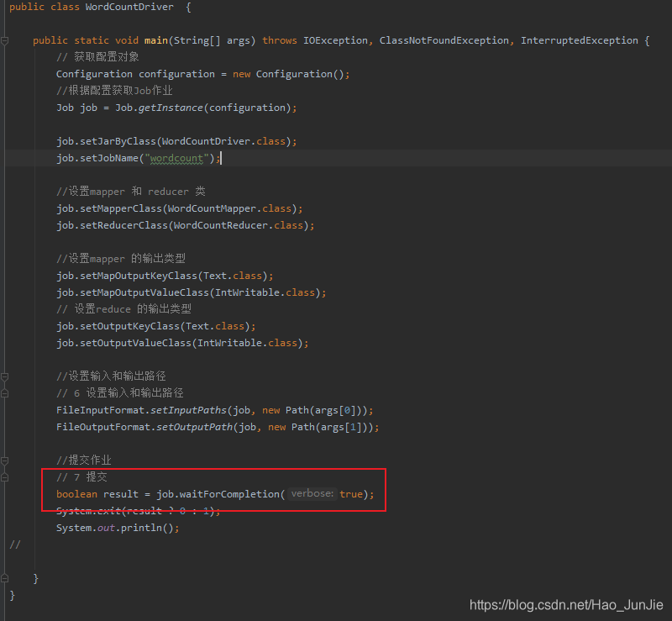Click the setJarByClass method call
The image size is (672, 621).
pos(118,141)
